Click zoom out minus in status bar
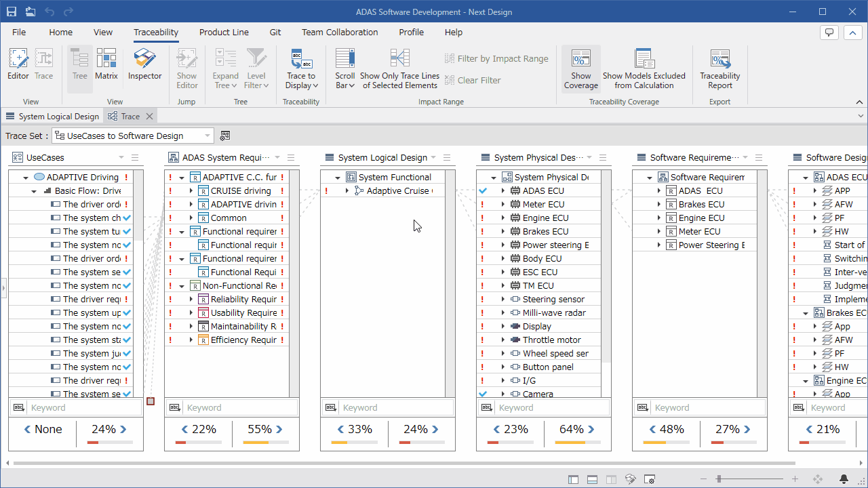Viewport: 868px width, 488px height. click(x=704, y=479)
